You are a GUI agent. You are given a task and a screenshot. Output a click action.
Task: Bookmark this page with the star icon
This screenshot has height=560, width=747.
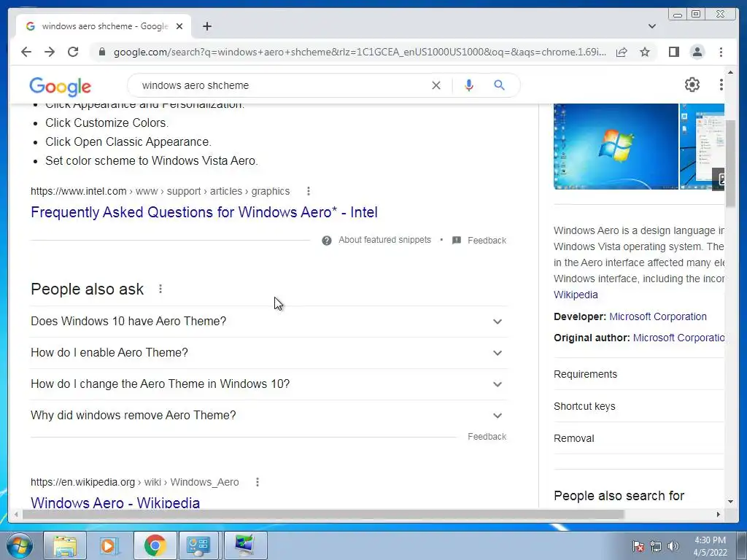(x=645, y=52)
